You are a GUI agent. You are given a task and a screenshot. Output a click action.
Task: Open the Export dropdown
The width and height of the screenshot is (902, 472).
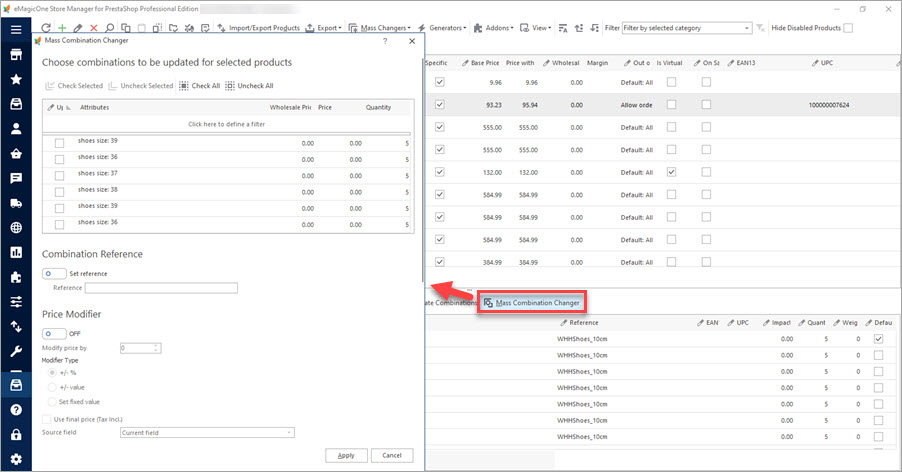(x=323, y=28)
